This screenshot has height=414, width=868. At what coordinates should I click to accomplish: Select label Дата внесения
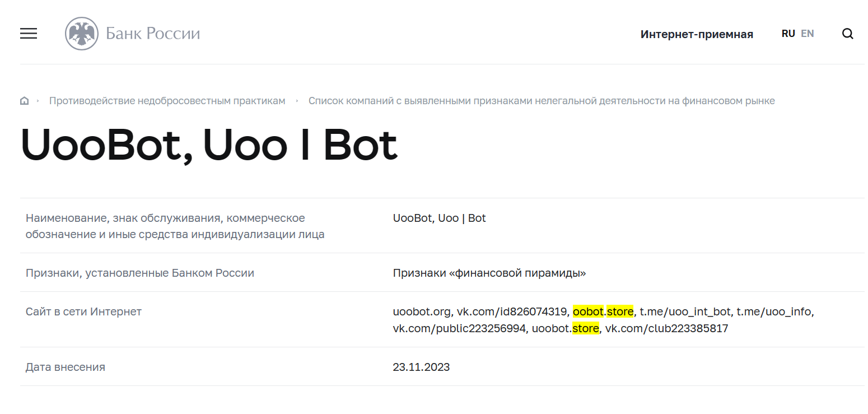coord(66,367)
